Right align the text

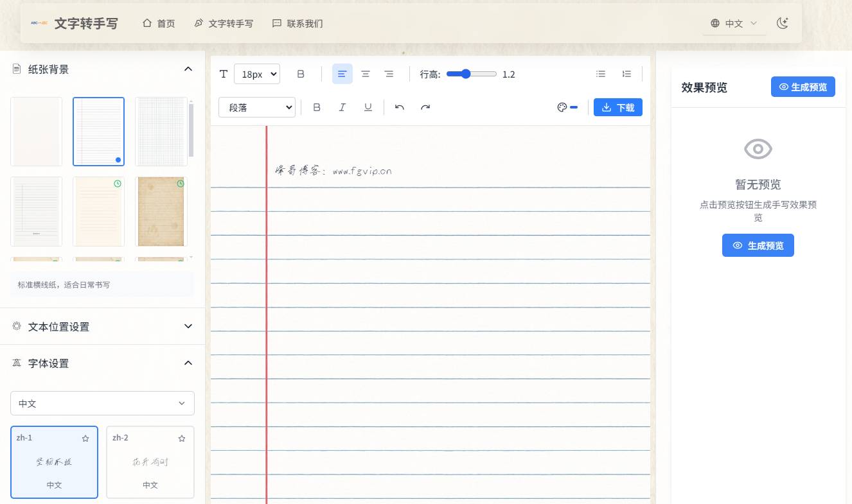[x=389, y=74]
